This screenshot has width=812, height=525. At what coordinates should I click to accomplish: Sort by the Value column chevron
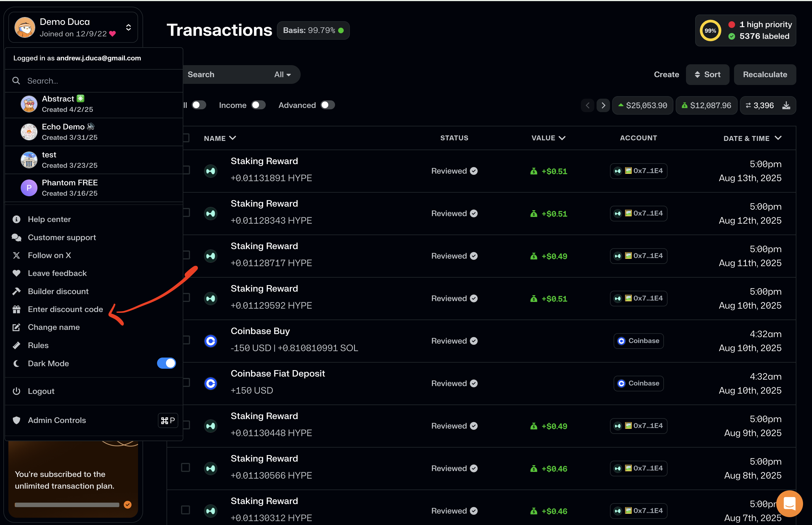pos(562,138)
